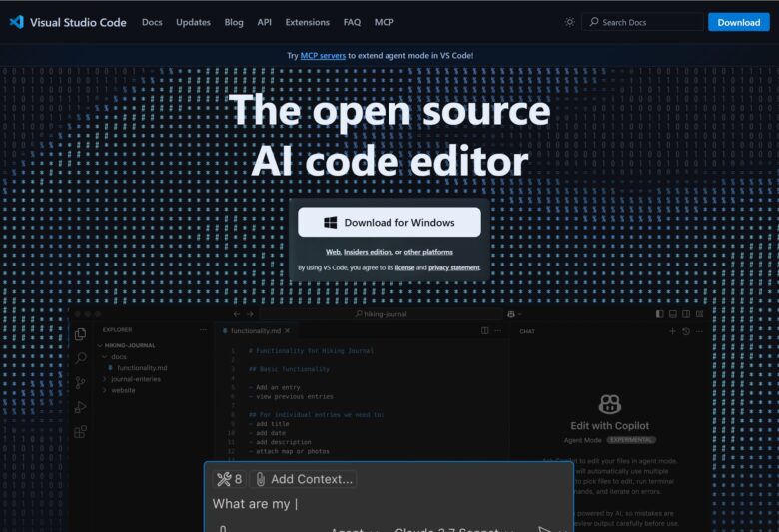Click the Visual Studio Code logo icon
The image size is (779, 532).
pyautogui.click(x=16, y=22)
